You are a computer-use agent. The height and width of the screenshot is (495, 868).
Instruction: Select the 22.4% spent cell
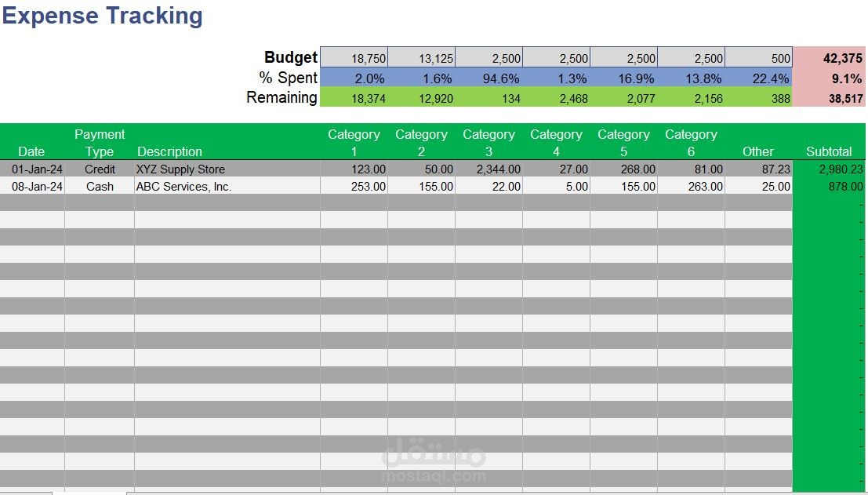758,78
